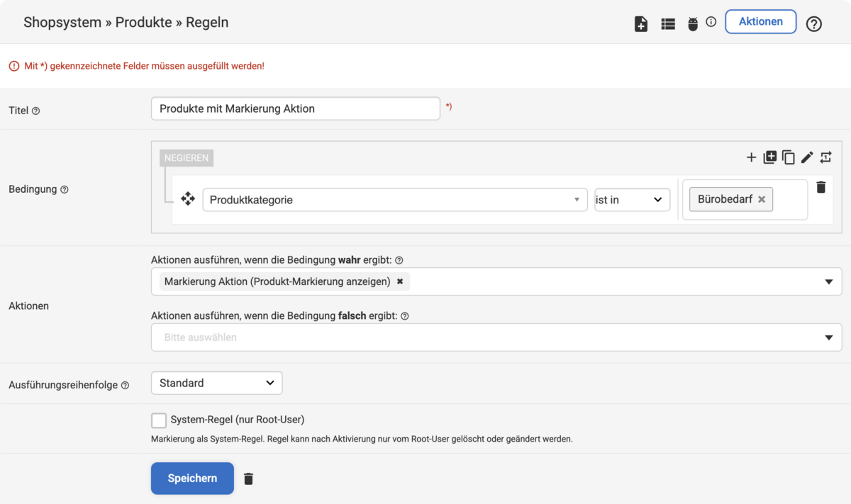Click inside the Bürobedarf category value field
Screen dimensions: 851x504
[745, 200]
